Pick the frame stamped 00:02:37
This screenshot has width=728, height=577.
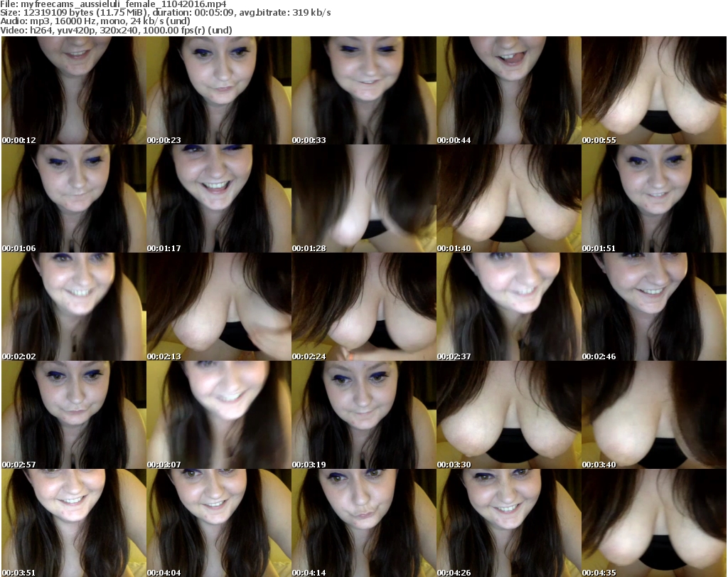pos(509,307)
